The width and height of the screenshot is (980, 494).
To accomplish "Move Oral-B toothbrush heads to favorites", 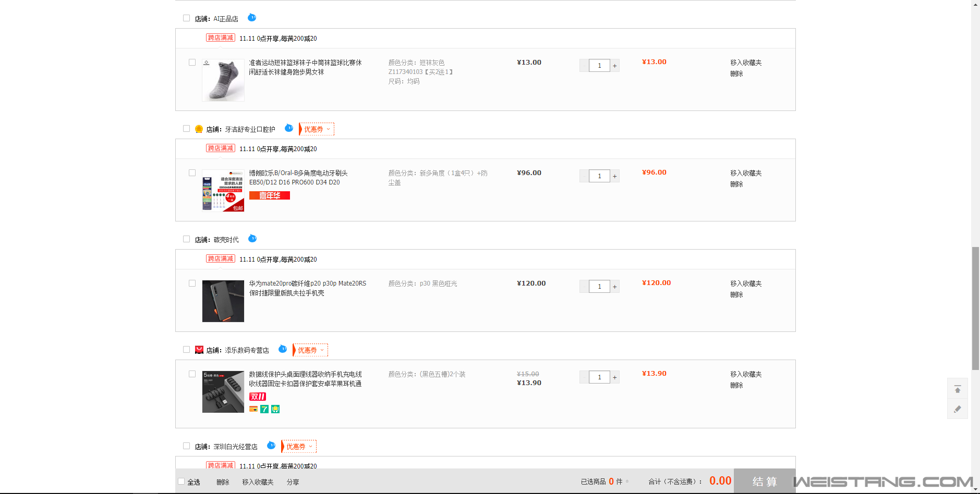I will pyautogui.click(x=746, y=173).
